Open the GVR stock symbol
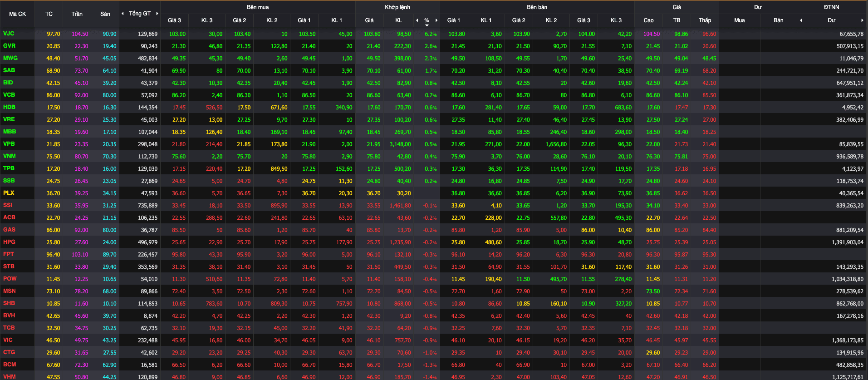The height and width of the screenshot is (380, 868). pyautogui.click(x=9, y=46)
